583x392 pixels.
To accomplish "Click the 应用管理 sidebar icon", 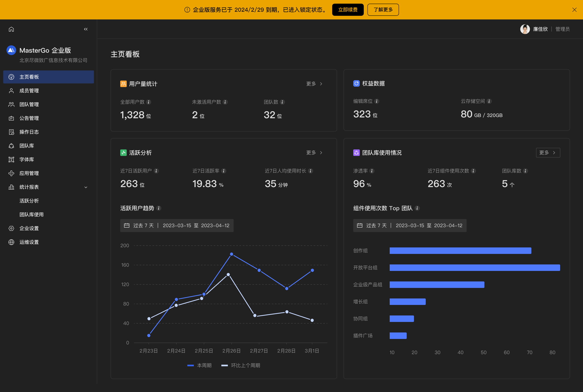I will click(x=11, y=173).
